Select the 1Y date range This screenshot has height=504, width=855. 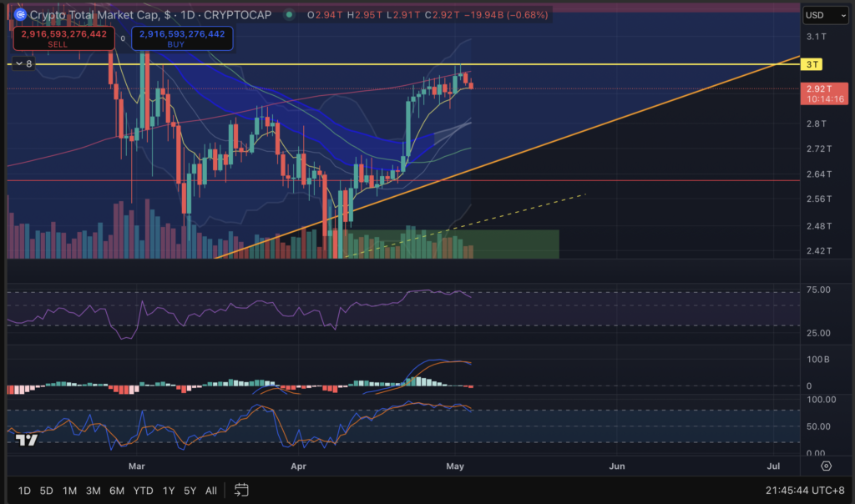coord(169,491)
